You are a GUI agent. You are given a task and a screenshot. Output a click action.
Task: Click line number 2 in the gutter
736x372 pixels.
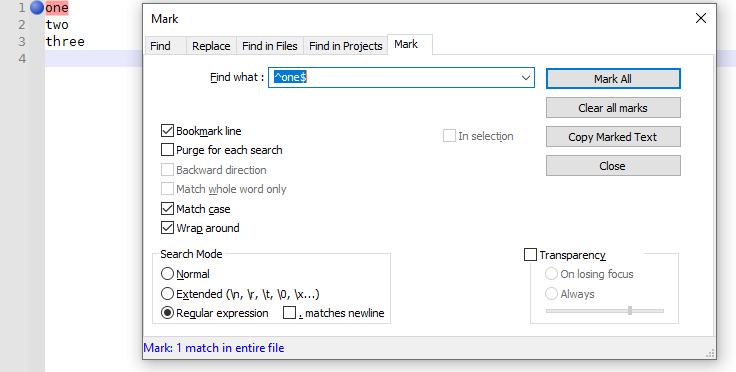point(22,25)
